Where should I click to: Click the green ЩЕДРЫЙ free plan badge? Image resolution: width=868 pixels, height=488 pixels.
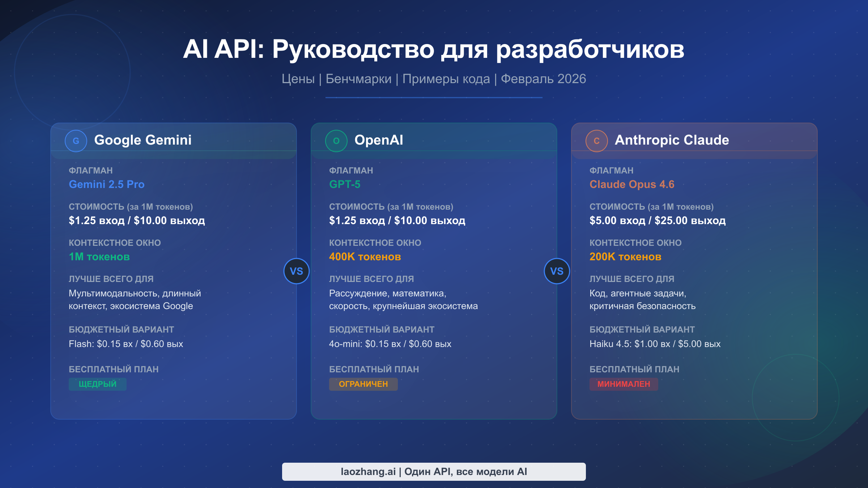(x=98, y=384)
